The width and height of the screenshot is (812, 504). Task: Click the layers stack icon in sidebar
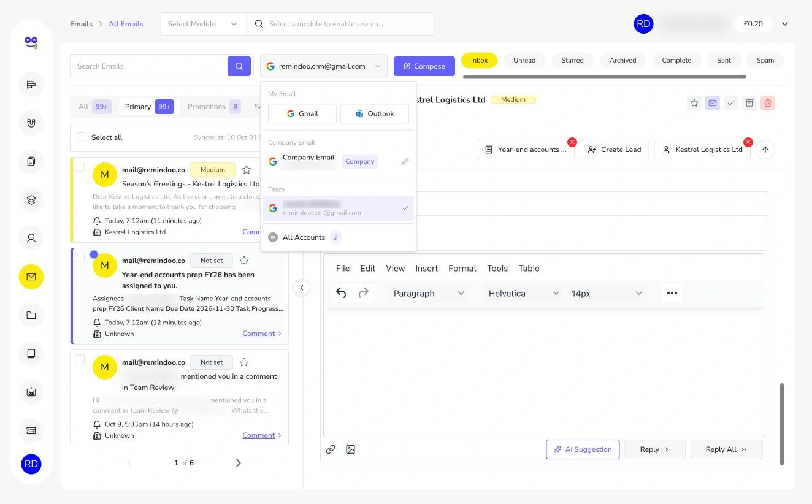coord(31,200)
